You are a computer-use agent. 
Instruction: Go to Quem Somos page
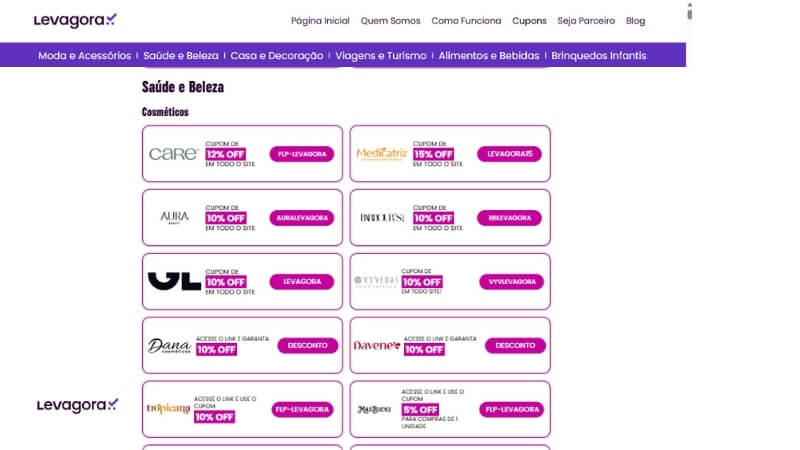(x=390, y=21)
